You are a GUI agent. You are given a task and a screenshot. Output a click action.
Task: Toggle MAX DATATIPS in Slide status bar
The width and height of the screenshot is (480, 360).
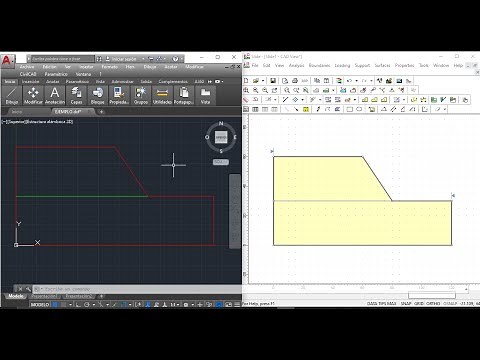coord(382,304)
